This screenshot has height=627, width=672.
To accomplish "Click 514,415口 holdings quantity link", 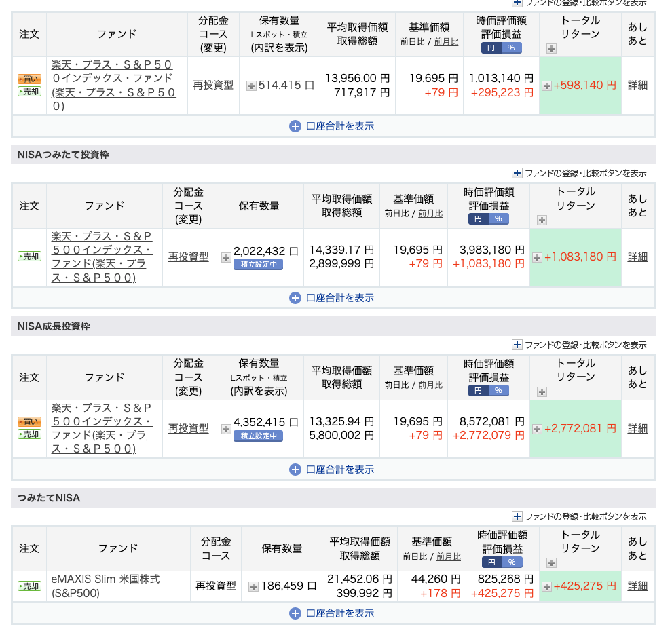I will 286,85.
